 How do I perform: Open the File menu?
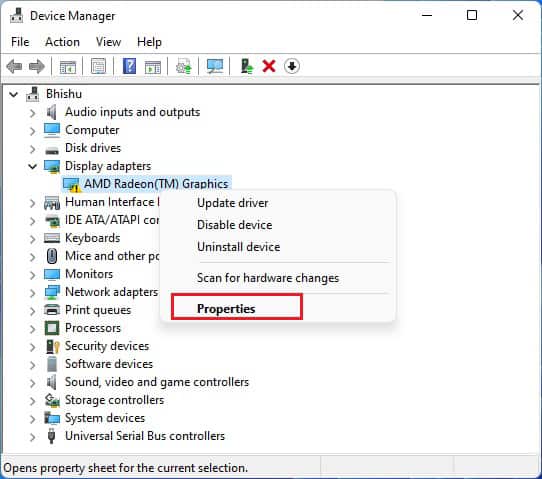tap(20, 42)
